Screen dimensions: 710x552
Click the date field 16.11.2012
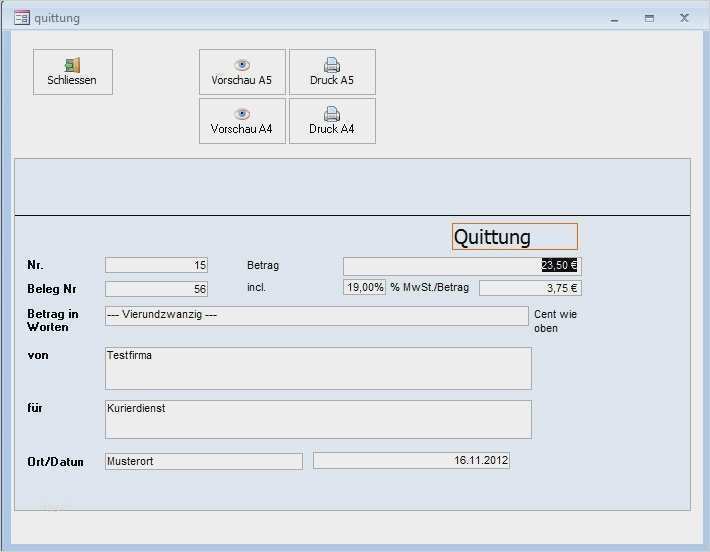tap(411, 461)
